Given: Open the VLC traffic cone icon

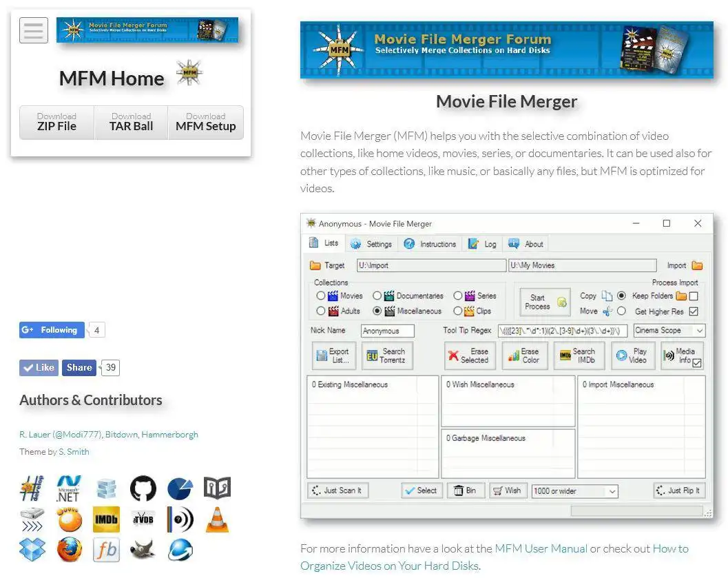Looking at the screenshot, I should pos(217,519).
